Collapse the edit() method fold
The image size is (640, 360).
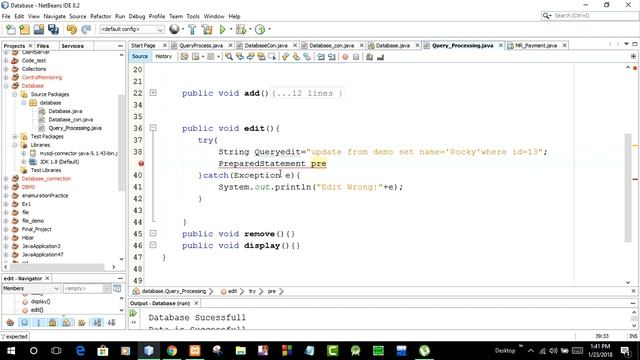pyautogui.click(x=153, y=128)
